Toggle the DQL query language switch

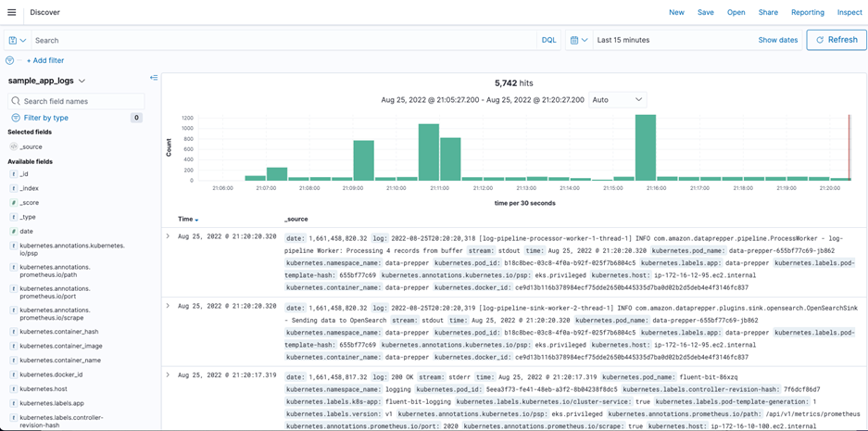coord(548,41)
